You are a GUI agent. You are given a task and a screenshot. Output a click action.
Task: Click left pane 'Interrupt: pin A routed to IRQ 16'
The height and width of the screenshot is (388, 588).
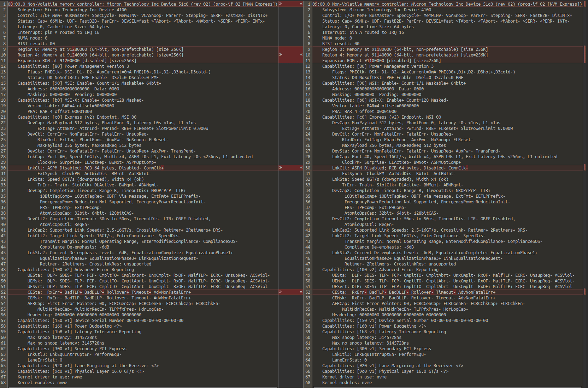[x=59, y=32]
